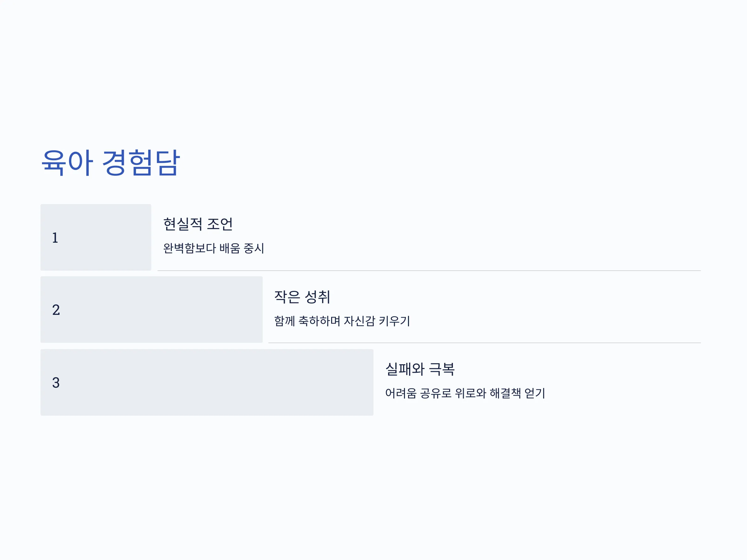This screenshot has height=560, width=747.
Task: Click the number 3 label
Action: coord(56,383)
